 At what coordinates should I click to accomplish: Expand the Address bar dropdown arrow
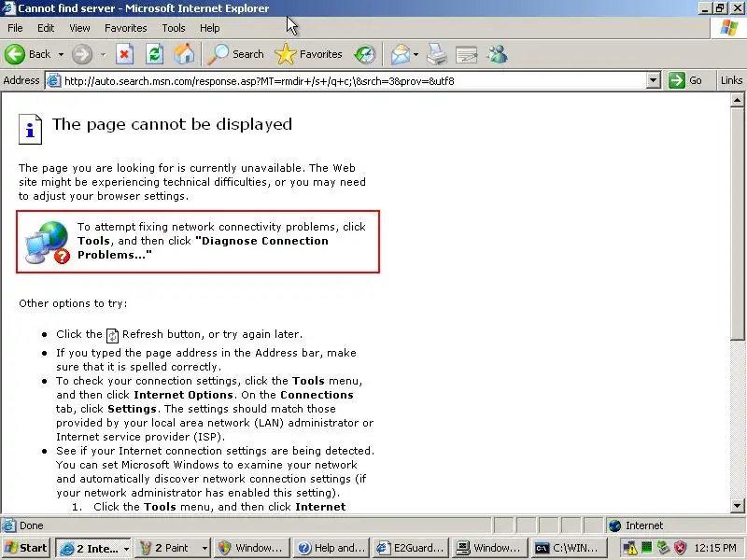tap(653, 80)
